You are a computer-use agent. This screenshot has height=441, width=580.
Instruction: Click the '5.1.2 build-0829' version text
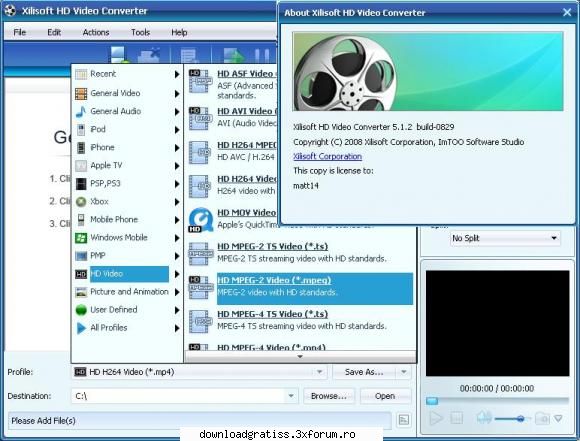tap(423, 127)
